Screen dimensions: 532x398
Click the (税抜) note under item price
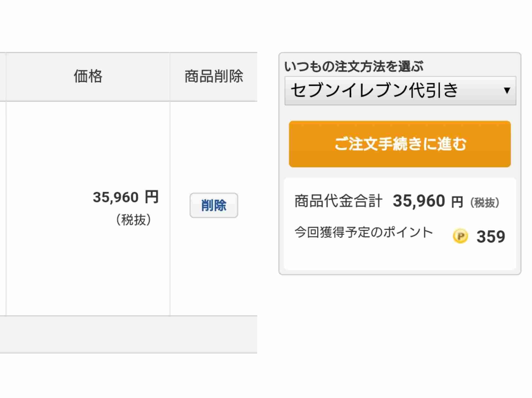pyautogui.click(x=133, y=220)
